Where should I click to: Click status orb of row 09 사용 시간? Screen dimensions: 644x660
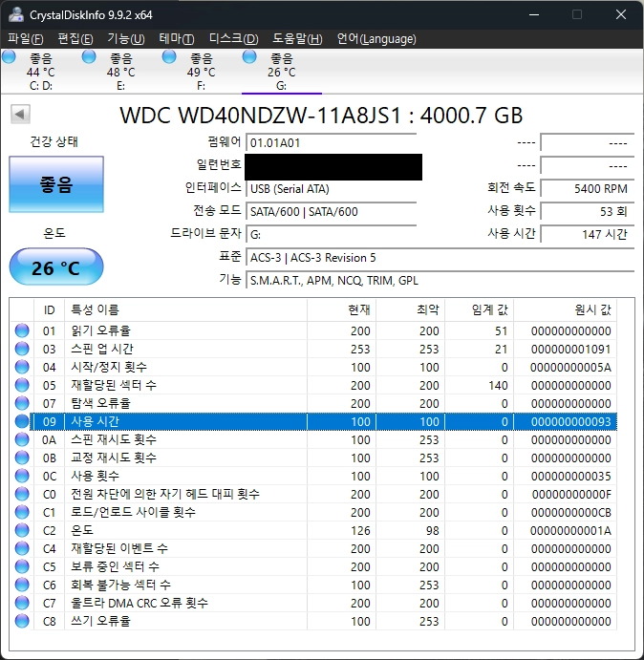click(22, 421)
